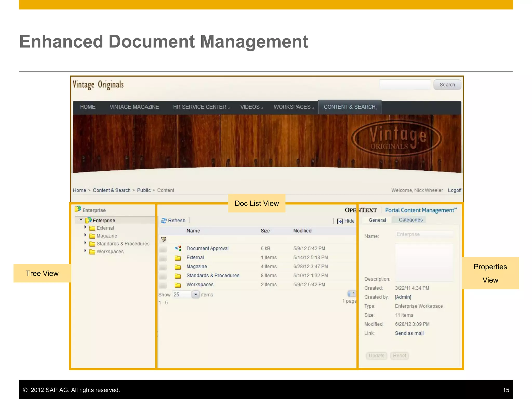Image resolution: width=532 pixels, height=399 pixels.
Task: Click Home breadcrumb link
Action: coord(79,190)
